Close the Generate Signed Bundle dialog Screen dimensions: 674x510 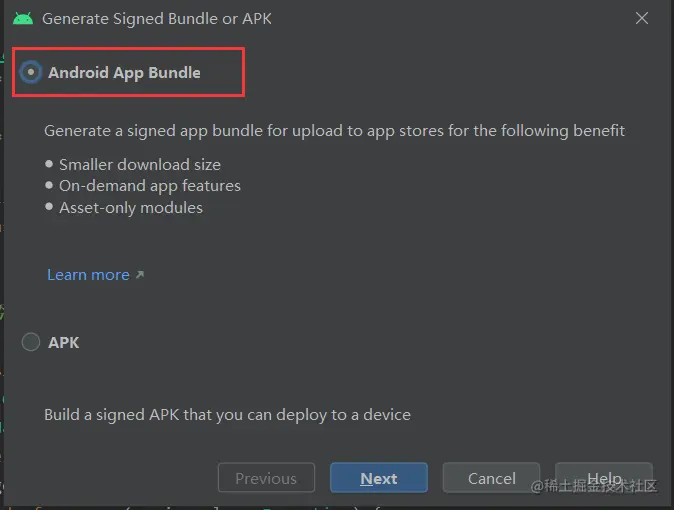[x=642, y=18]
